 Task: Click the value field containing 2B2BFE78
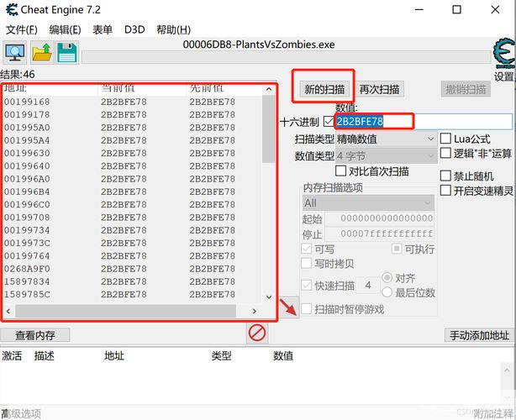point(424,121)
